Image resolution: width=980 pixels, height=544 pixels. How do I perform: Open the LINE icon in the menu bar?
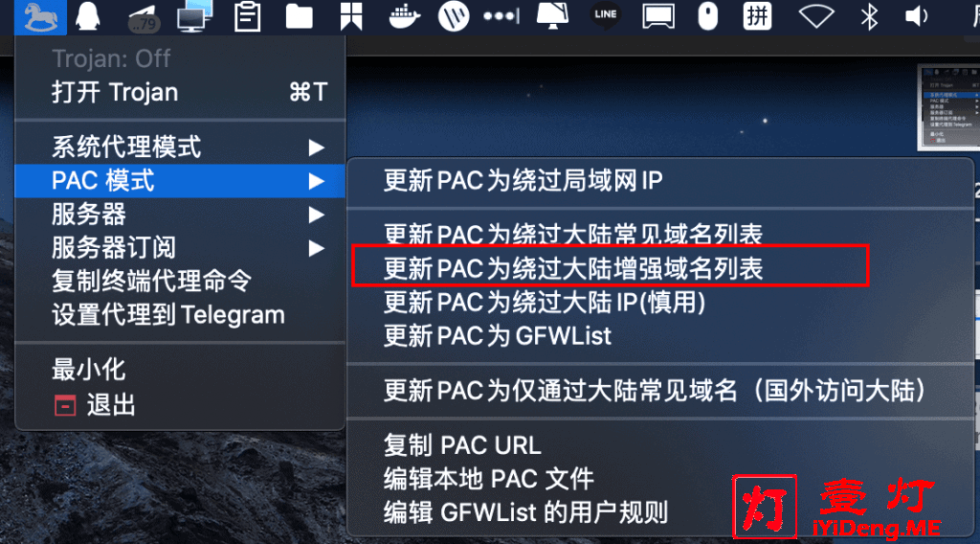click(x=605, y=15)
